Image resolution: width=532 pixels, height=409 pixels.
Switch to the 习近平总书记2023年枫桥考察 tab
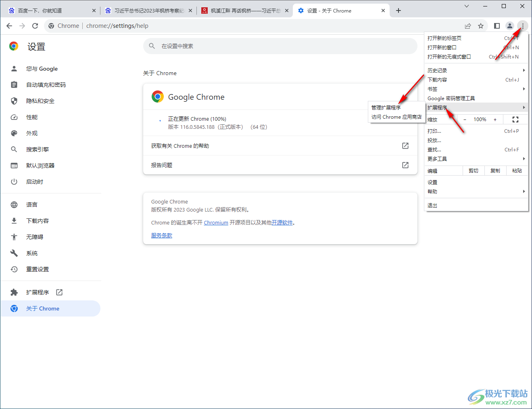click(149, 10)
